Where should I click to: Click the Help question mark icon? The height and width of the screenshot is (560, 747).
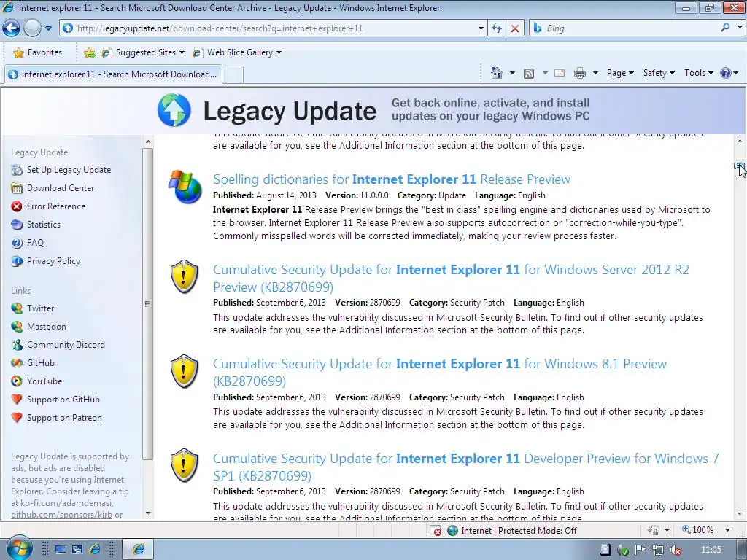pyautogui.click(x=726, y=73)
